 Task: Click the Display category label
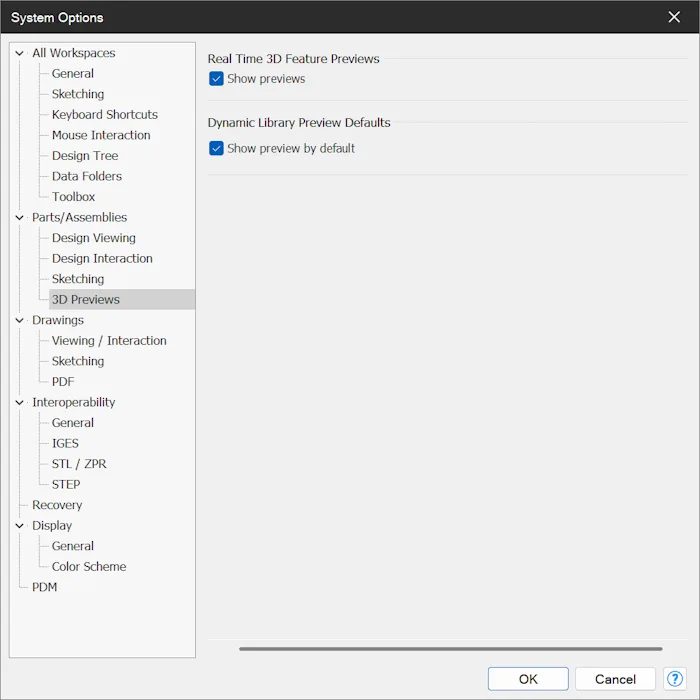coord(52,525)
